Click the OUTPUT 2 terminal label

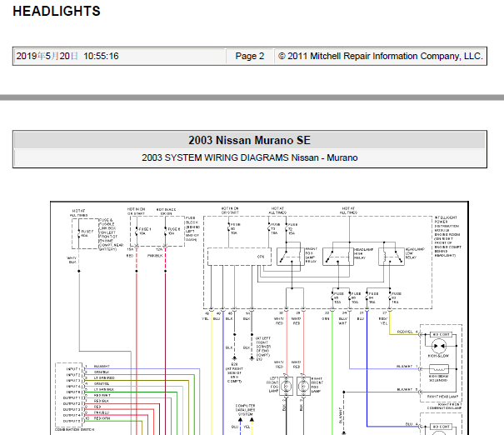click(72, 404)
